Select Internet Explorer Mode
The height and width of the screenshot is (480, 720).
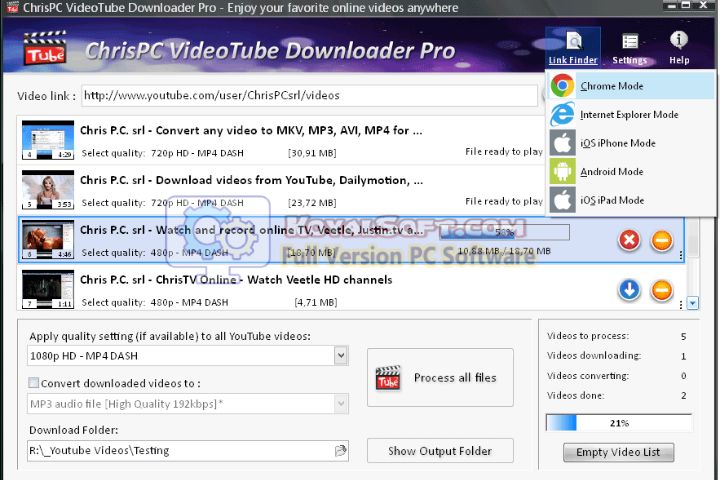632,114
